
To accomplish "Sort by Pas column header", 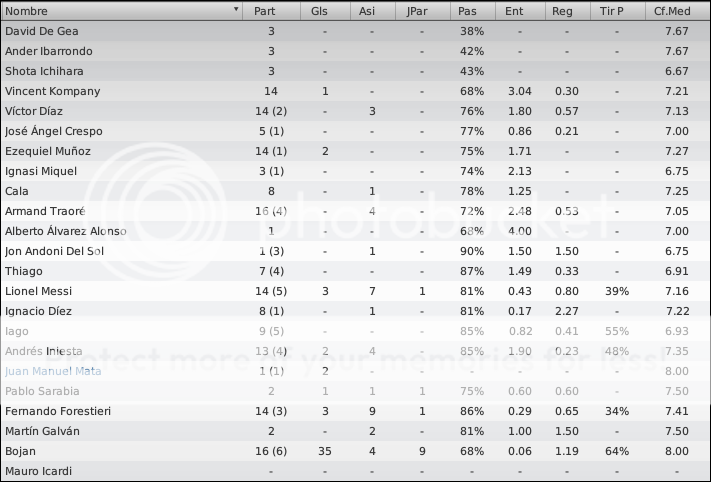I will pos(472,11).
